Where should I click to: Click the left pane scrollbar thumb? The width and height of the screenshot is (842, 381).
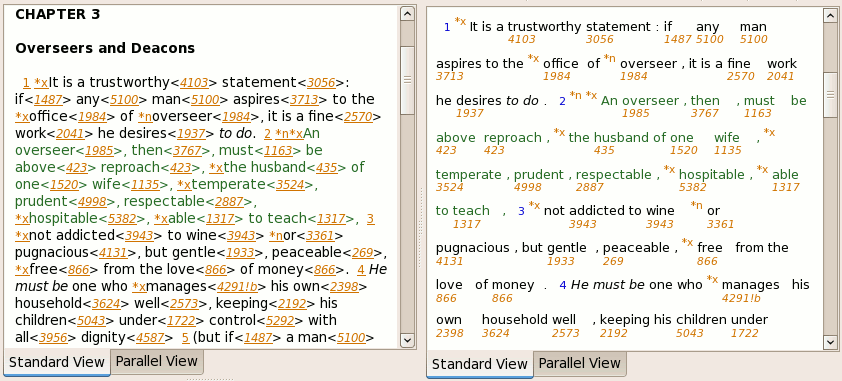pos(408,80)
